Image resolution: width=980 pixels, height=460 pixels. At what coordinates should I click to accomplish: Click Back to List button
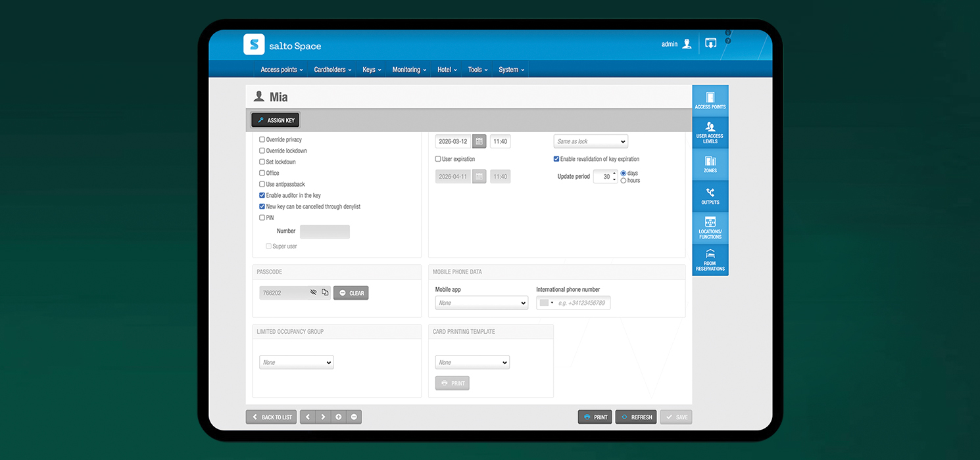point(271,417)
